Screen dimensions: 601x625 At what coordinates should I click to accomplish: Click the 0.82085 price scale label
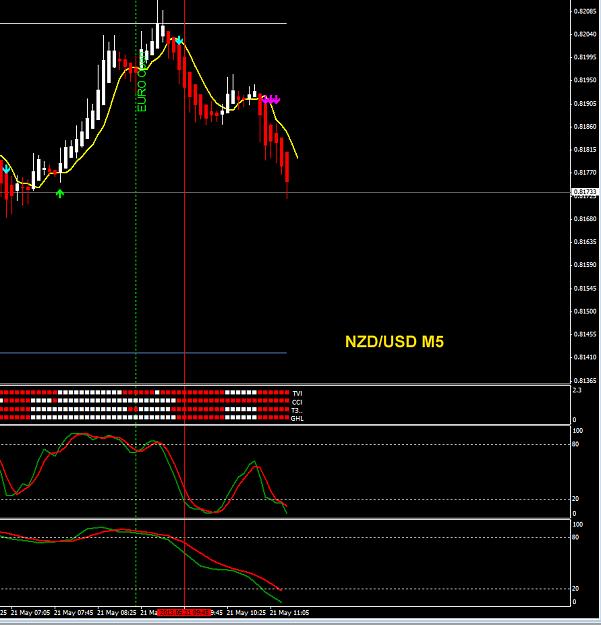[585, 12]
